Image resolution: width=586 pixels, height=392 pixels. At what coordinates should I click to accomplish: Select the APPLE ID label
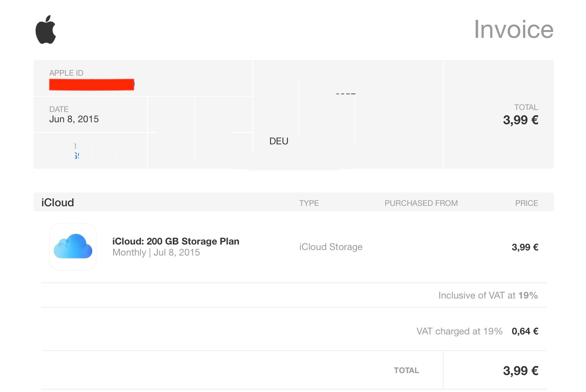(x=66, y=73)
